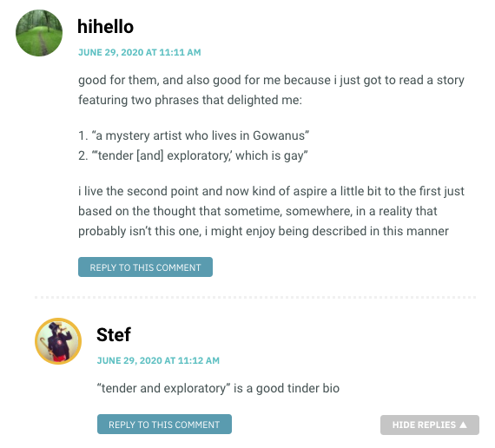Click Stef's reply text about tinder bio

point(218,388)
